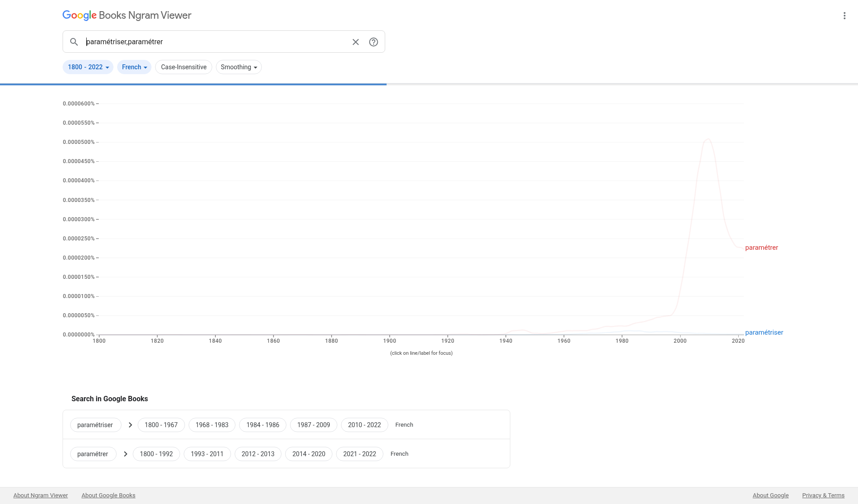Expand the Smoothing dropdown

click(x=239, y=67)
